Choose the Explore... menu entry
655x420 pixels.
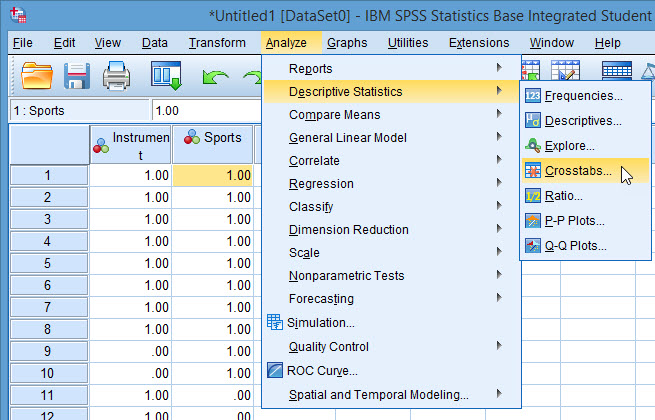(x=585, y=145)
